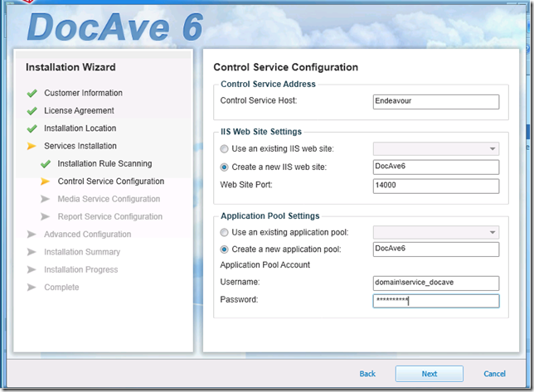Click the Control Service Address heading
This screenshot has height=392, width=534.
coord(268,84)
